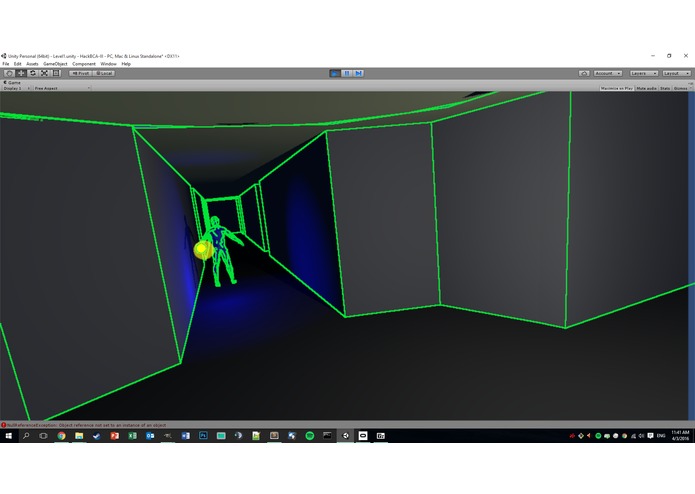Open action center notifications icon
The image size is (695, 494).
[650, 436]
